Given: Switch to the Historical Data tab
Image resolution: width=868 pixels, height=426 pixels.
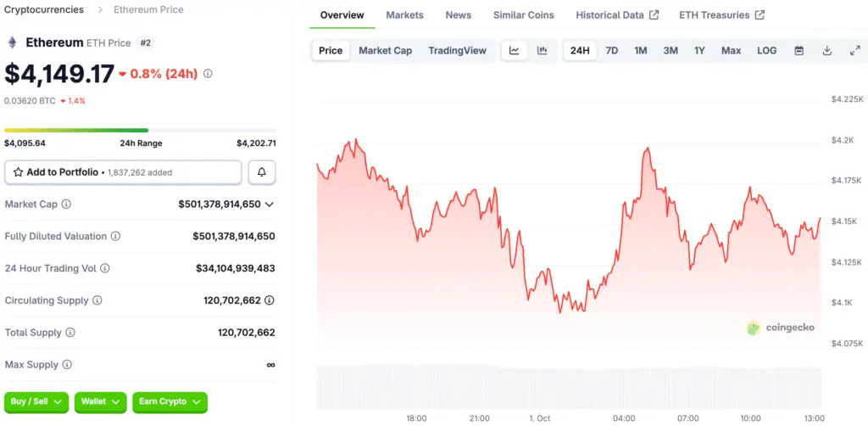Looking at the screenshot, I should [x=616, y=15].
